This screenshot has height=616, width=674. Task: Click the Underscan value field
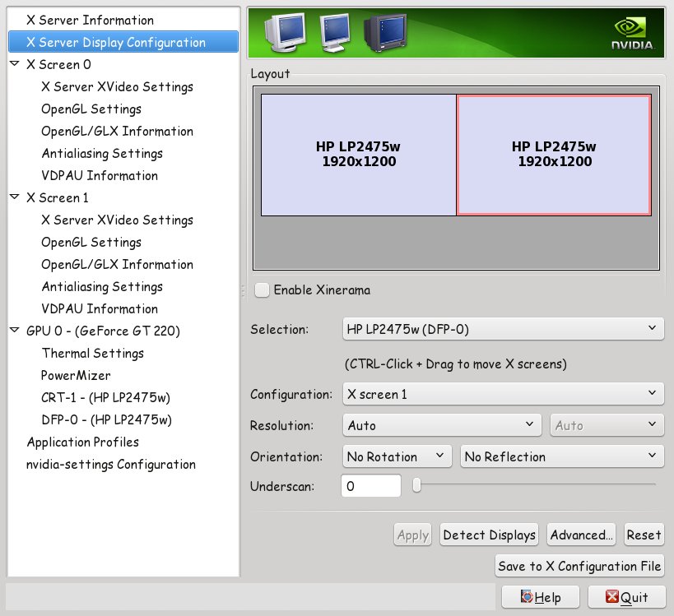tap(371, 486)
